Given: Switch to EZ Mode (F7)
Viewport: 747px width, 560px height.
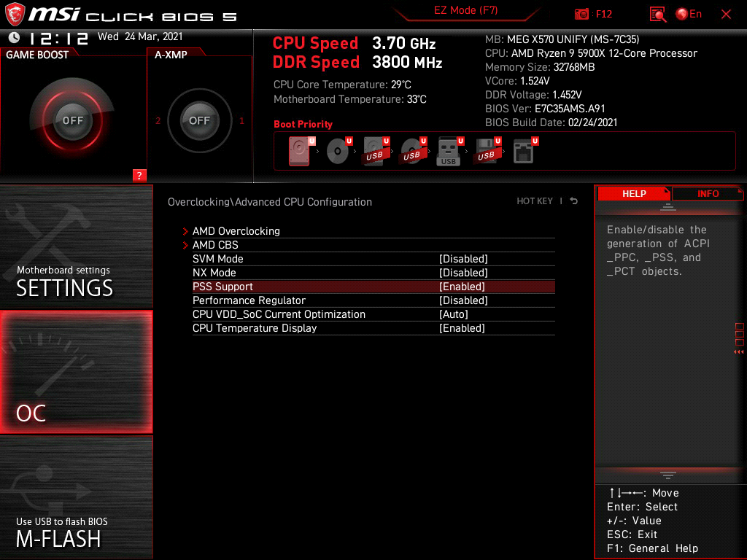Looking at the screenshot, I should pos(465,10).
